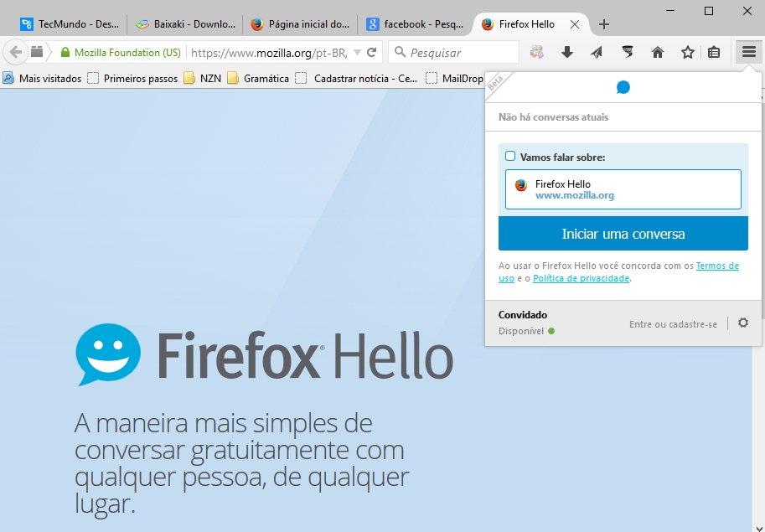Bookmark this page with the star icon

[687, 52]
